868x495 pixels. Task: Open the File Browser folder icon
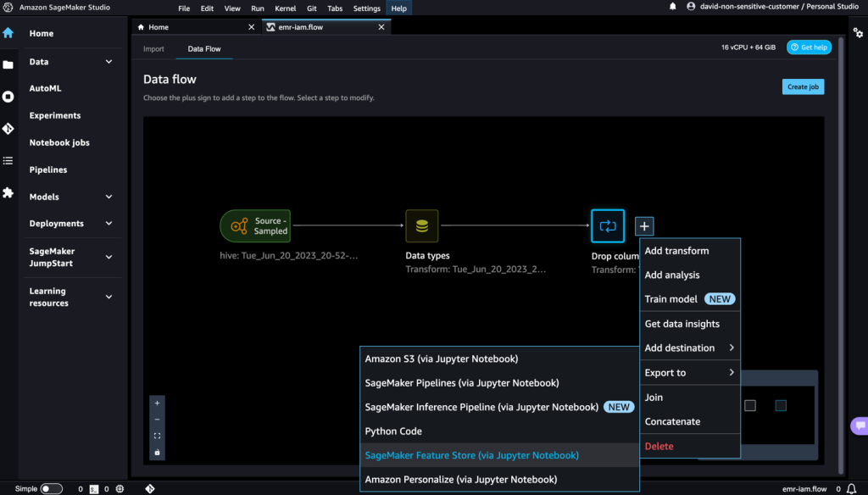(x=8, y=64)
